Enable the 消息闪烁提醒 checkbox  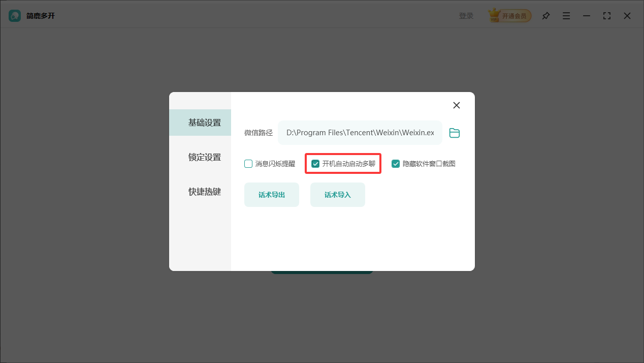point(248,163)
